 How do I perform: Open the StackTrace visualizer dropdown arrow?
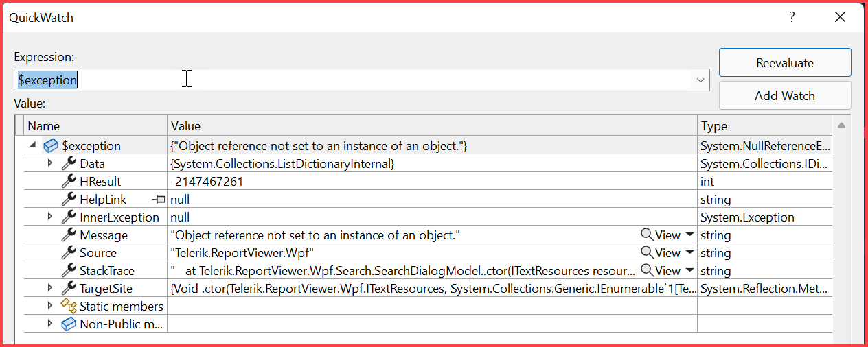689,271
